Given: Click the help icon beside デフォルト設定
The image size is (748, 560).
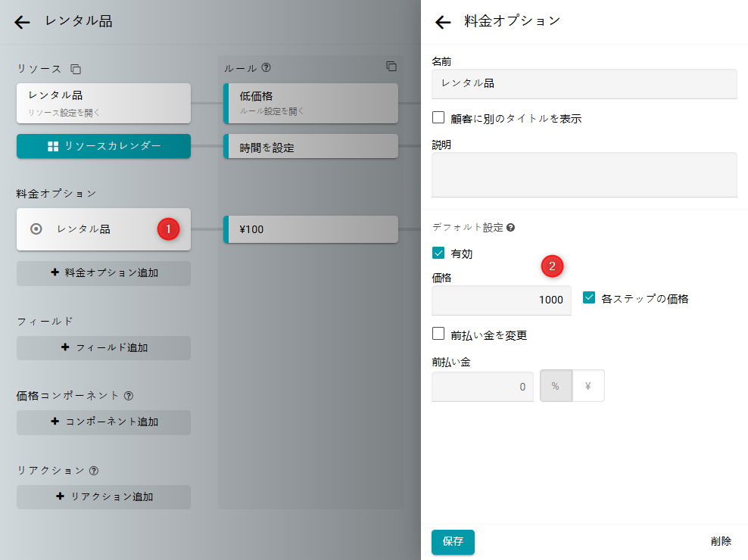Looking at the screenshot, I should click(x=510, y=228).
